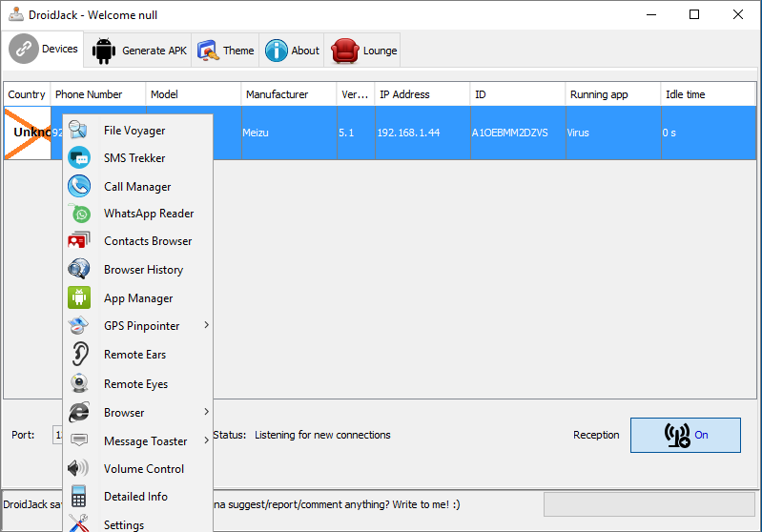Open Settings menu entry
762x532 pixels.
(x=138, y=524)
